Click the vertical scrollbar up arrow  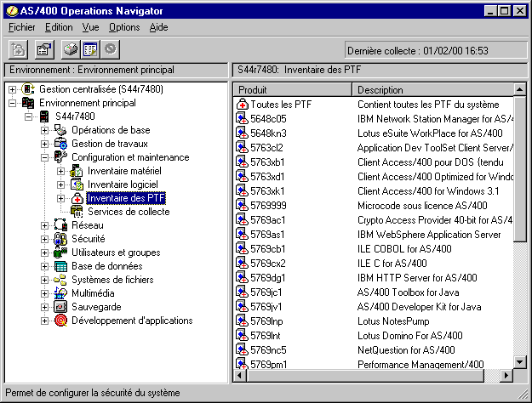click(520, 89)
